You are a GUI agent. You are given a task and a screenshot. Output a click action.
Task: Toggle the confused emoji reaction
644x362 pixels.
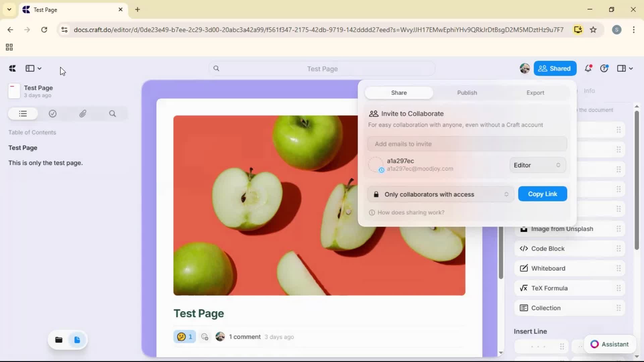click(184, 337)
